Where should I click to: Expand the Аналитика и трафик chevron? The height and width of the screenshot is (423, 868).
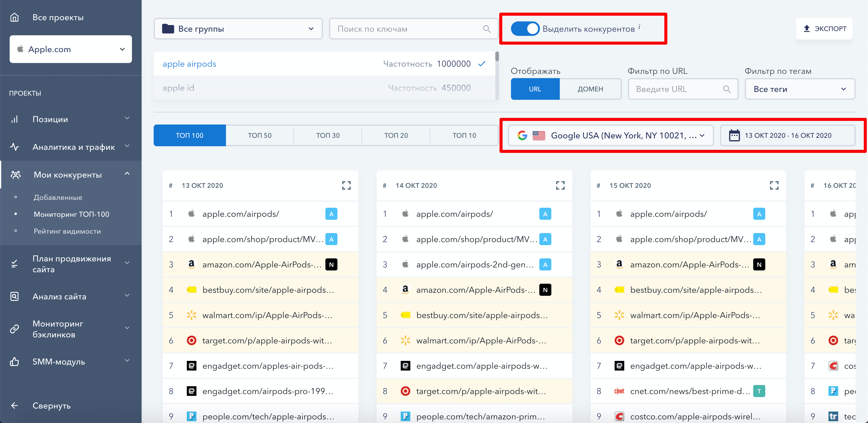click(x=127, y=146)
